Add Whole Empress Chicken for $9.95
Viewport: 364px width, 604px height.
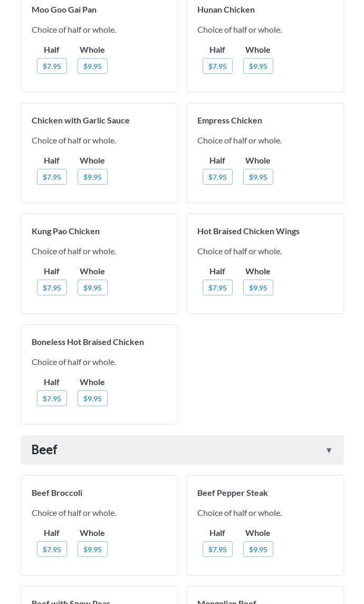tap(258, 177)
